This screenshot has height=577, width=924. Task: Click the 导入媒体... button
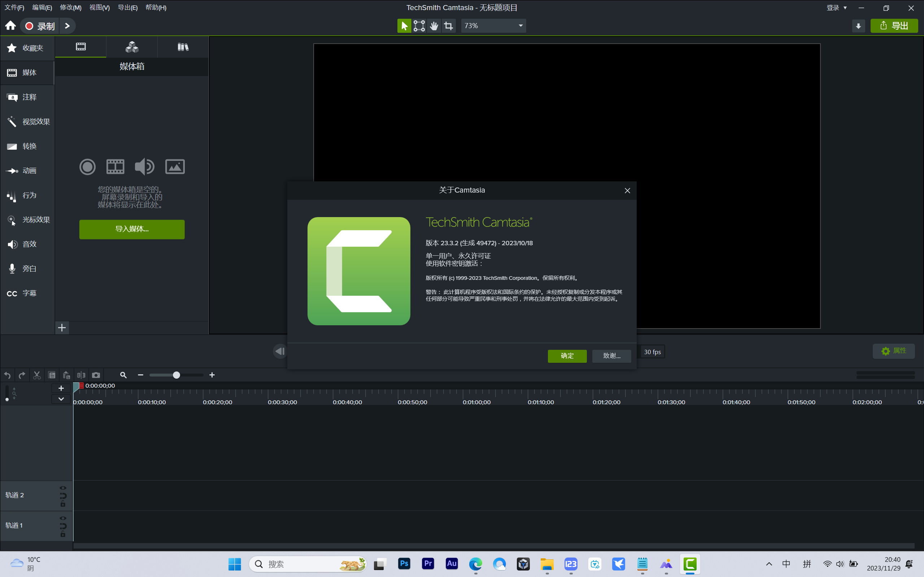point(132,229)
